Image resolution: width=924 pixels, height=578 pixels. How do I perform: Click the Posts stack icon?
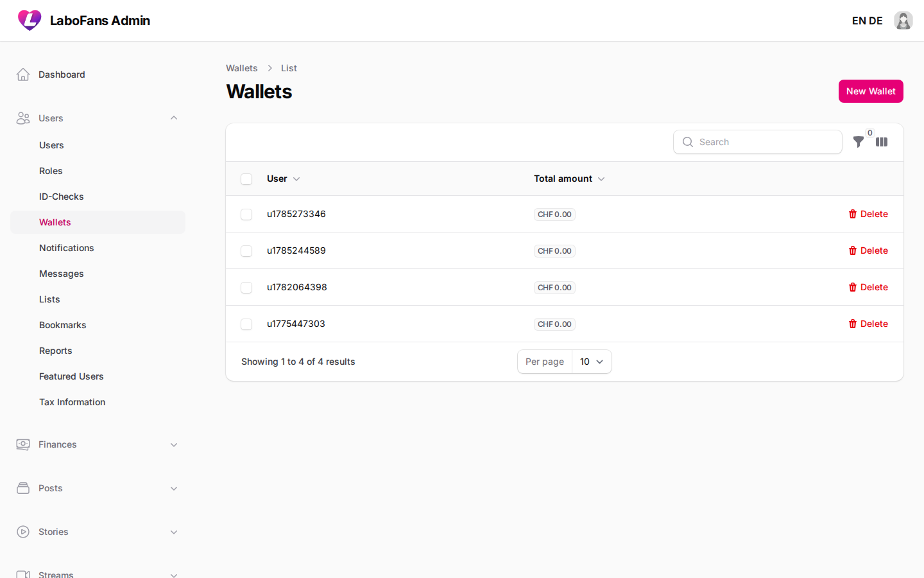point(23,488)
